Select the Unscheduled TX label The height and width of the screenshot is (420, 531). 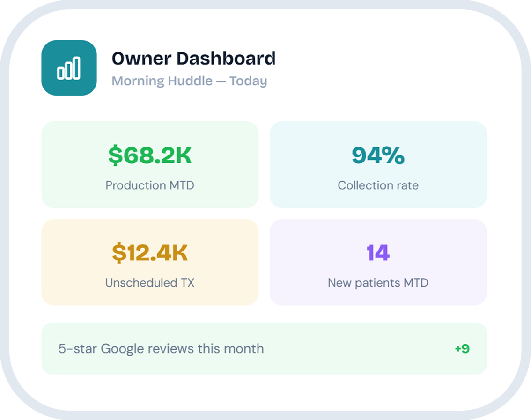(x=150, y=283)
